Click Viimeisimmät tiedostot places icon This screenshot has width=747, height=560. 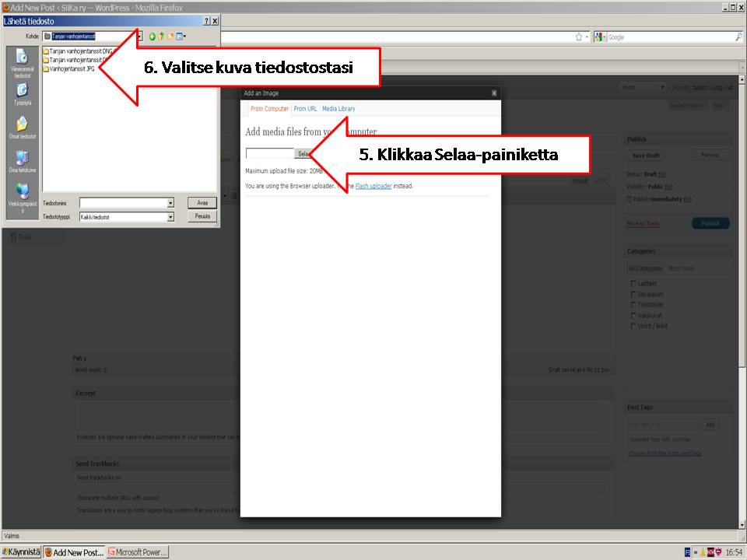click(x=22, y=59)
